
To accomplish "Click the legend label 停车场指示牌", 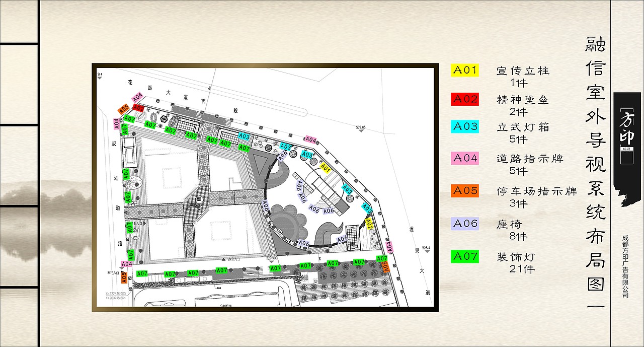I will coord(537,191).
